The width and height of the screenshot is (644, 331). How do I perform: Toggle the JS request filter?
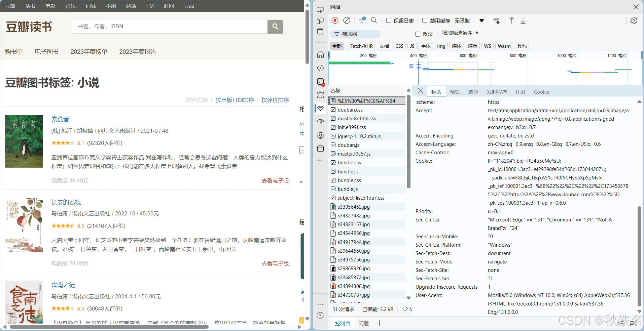coord(412,46)
